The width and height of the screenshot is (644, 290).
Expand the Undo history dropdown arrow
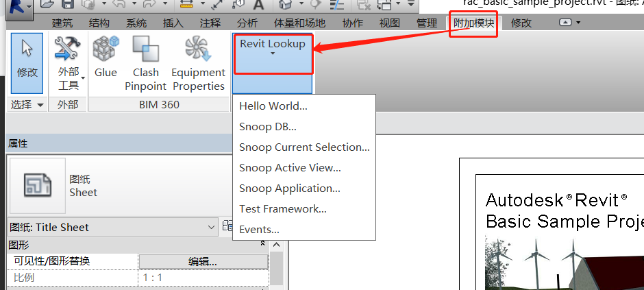[134, 3]
